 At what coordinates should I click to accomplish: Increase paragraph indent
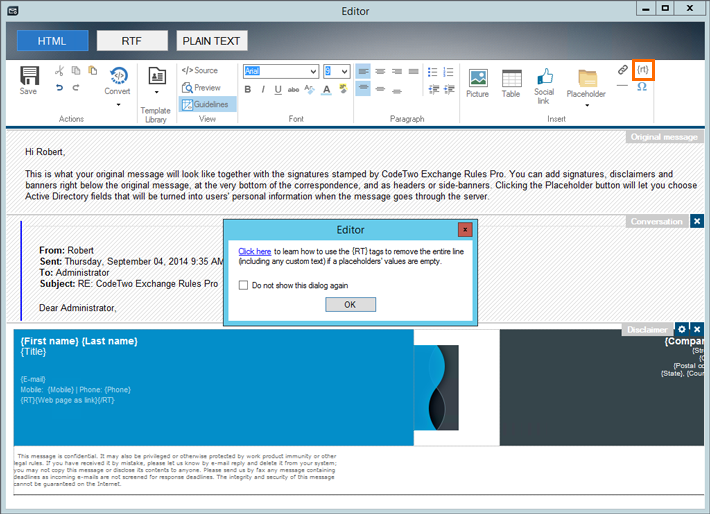450,89
